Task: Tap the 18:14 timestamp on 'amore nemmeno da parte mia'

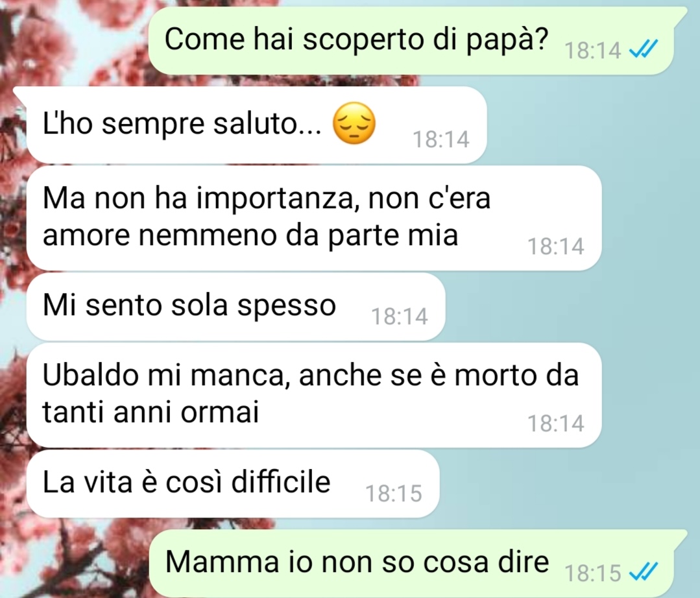Action: click(x=555, y=246)
